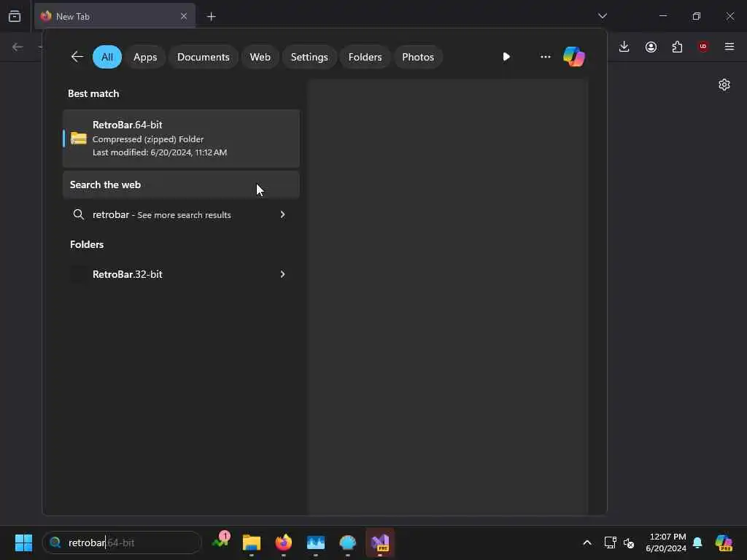Select the All filter tab
The width and height of the screenshot is (747, 560).
(x=107, y=57)
